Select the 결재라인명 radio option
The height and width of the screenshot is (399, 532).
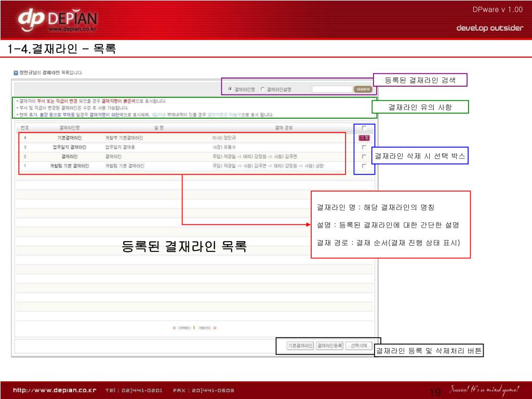coord(230,89)
